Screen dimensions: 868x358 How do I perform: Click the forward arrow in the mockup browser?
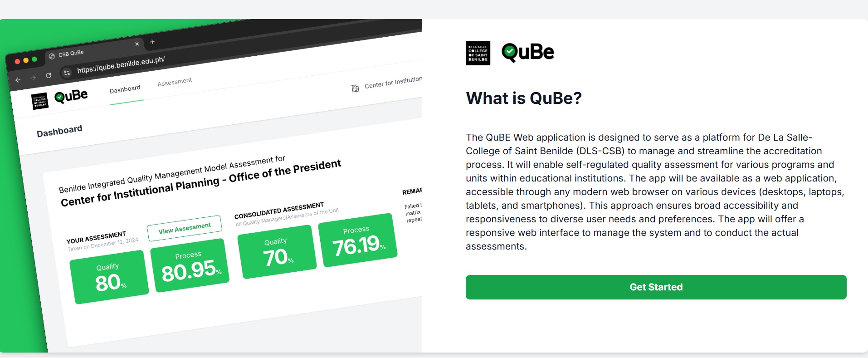coord(33,78)
